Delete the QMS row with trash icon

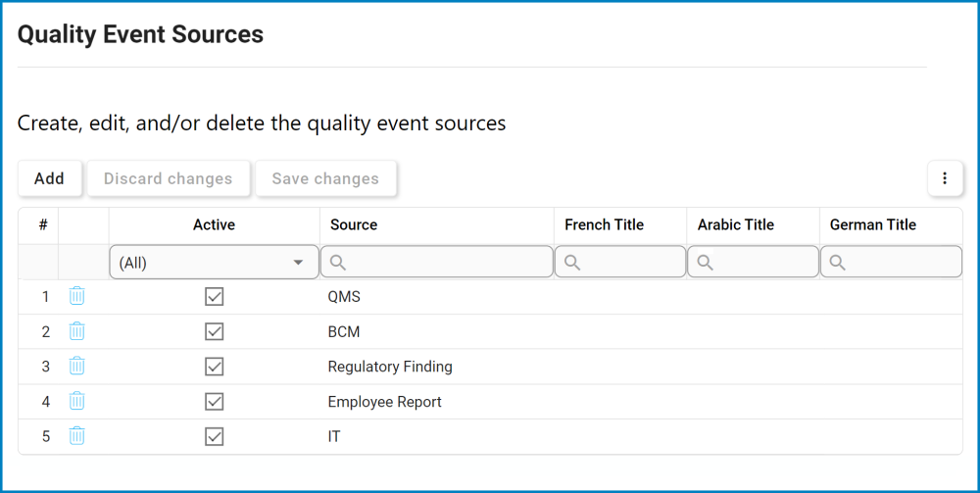point(77,296)
